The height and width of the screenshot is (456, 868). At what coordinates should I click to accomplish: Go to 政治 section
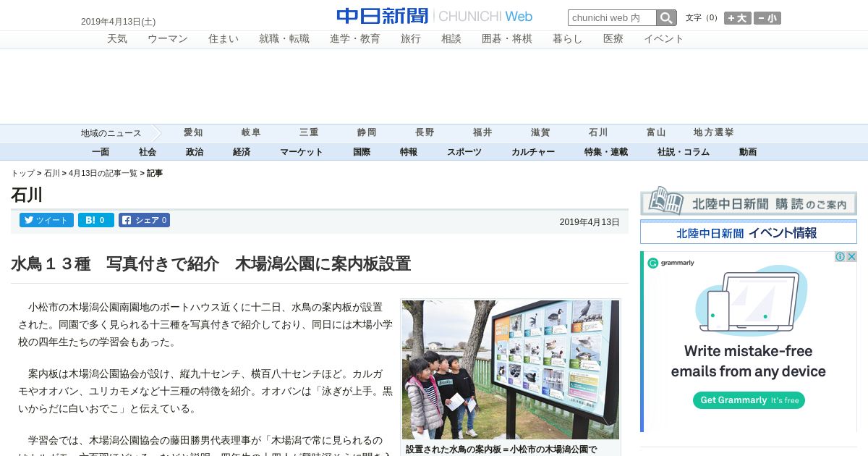pos(195,152)
